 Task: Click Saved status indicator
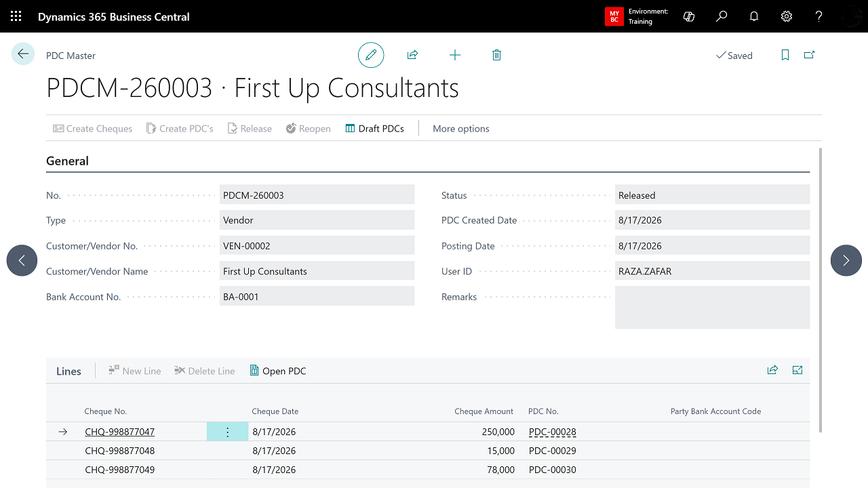(x=734, y=56)
